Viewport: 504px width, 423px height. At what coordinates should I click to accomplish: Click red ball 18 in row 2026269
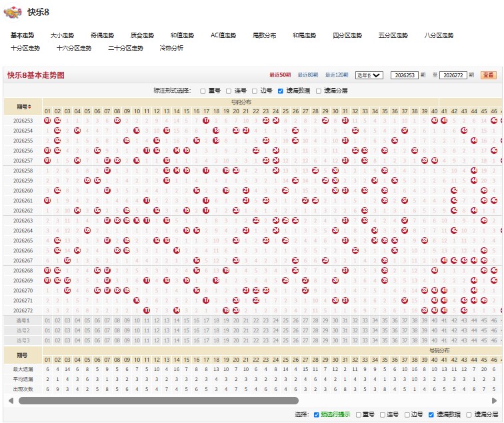[216, 280]
